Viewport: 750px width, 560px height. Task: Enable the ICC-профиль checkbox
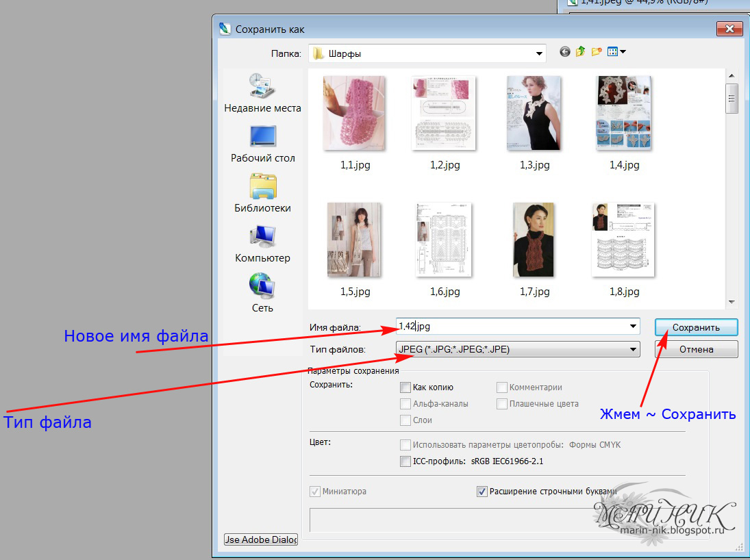pos(405,461)
